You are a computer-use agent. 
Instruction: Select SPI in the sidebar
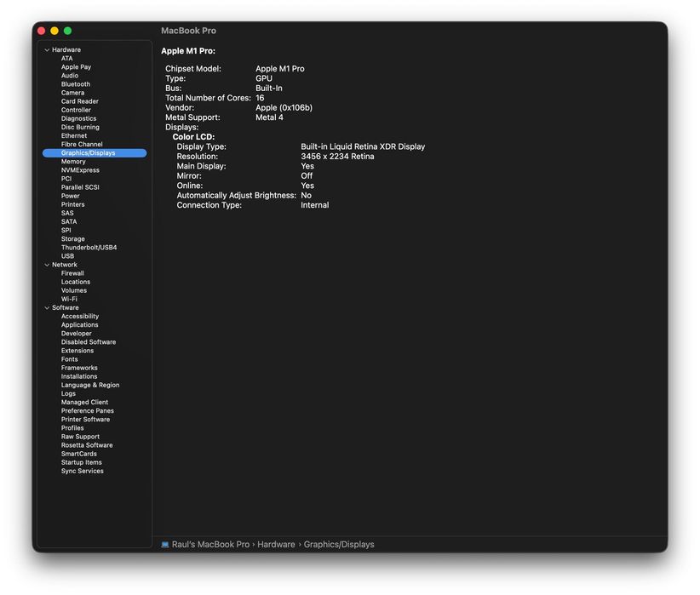click(66, 231)
